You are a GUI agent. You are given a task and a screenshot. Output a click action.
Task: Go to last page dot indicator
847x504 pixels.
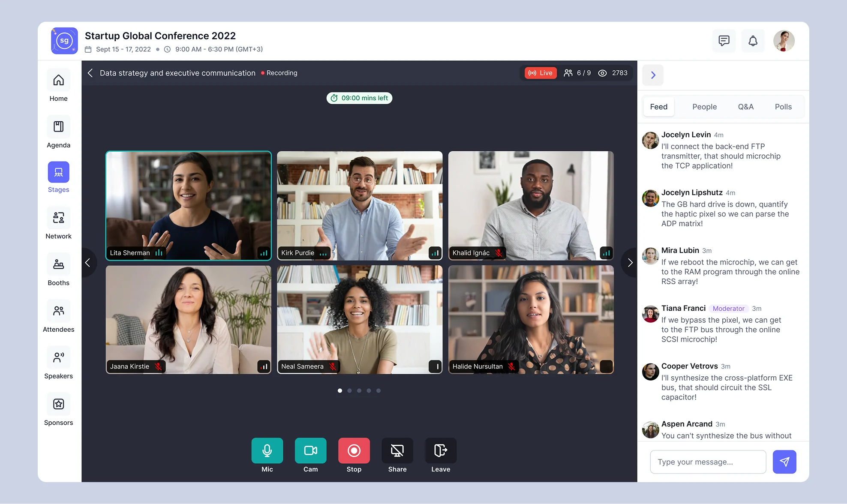point(378,390)
